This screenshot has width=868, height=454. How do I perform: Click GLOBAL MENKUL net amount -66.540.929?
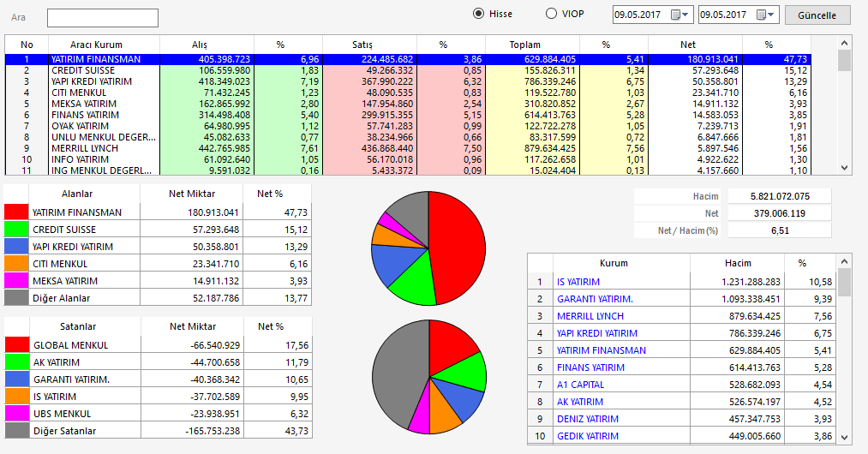coord(215,345)
